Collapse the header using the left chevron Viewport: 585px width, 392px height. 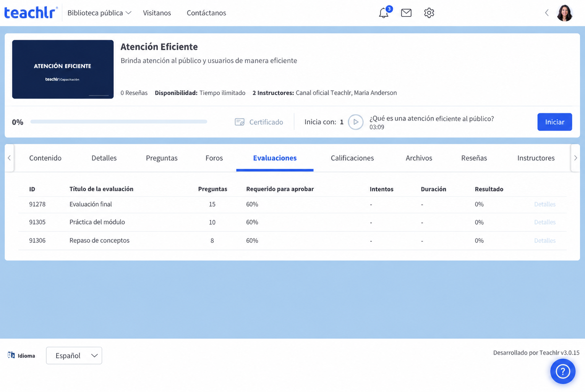547,13
